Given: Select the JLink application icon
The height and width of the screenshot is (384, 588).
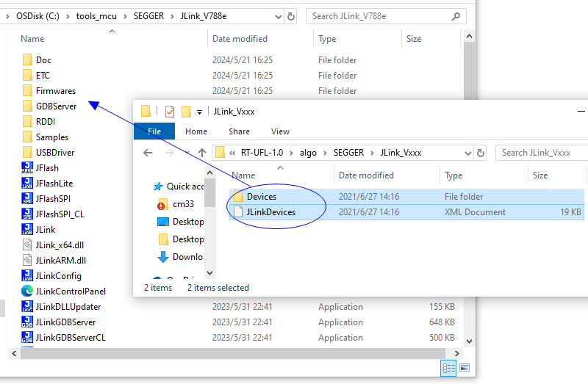Looking at the screenshot, I should [27, 229].
